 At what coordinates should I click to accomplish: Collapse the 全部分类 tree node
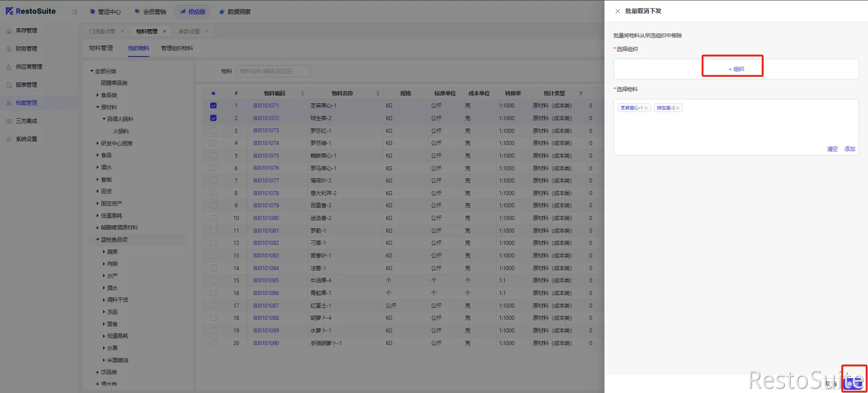[92, 71]
